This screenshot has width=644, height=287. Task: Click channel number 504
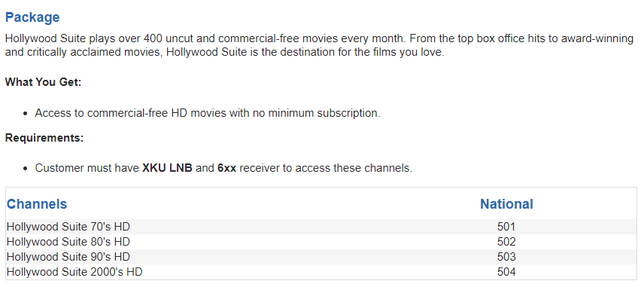pyautogui.click(x=506, y=272)
